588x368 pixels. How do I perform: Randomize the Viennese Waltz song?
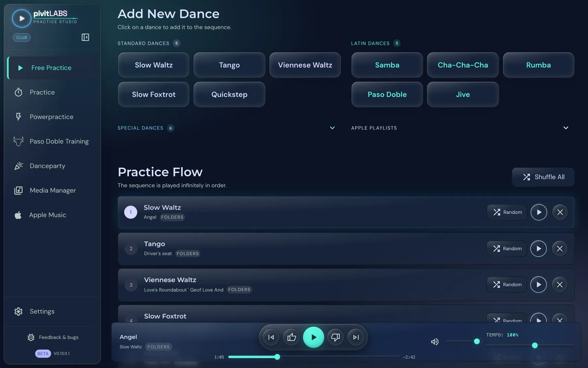coord(507,285)
